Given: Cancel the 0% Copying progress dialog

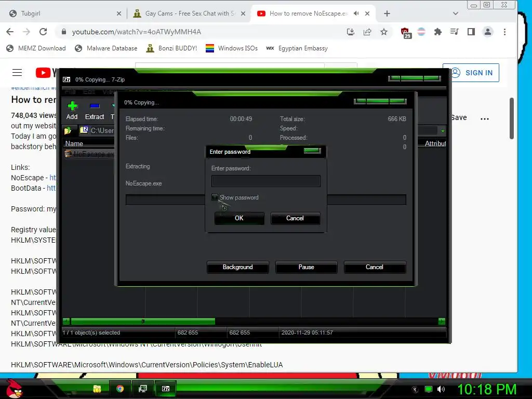Looking at the screenshot, I should [375, 267].
